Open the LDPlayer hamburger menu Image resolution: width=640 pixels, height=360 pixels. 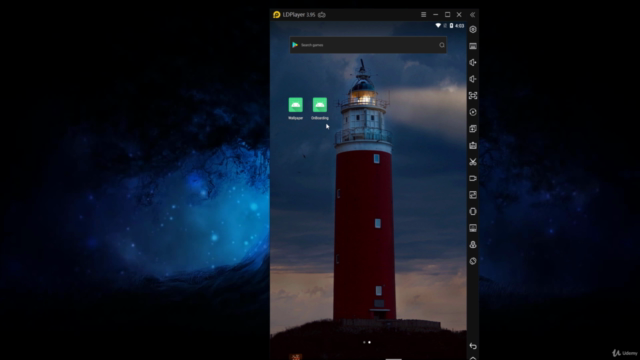pyautogui.click(x=423, y=15)
